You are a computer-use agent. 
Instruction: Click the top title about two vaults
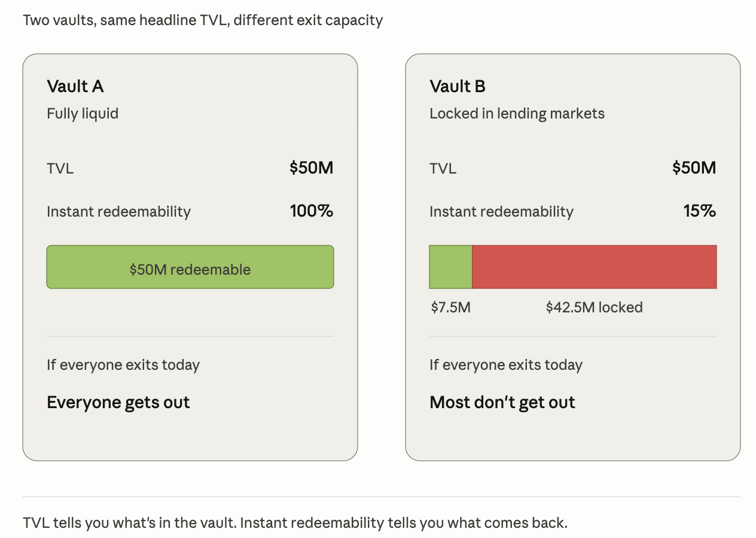click(203, 20)
